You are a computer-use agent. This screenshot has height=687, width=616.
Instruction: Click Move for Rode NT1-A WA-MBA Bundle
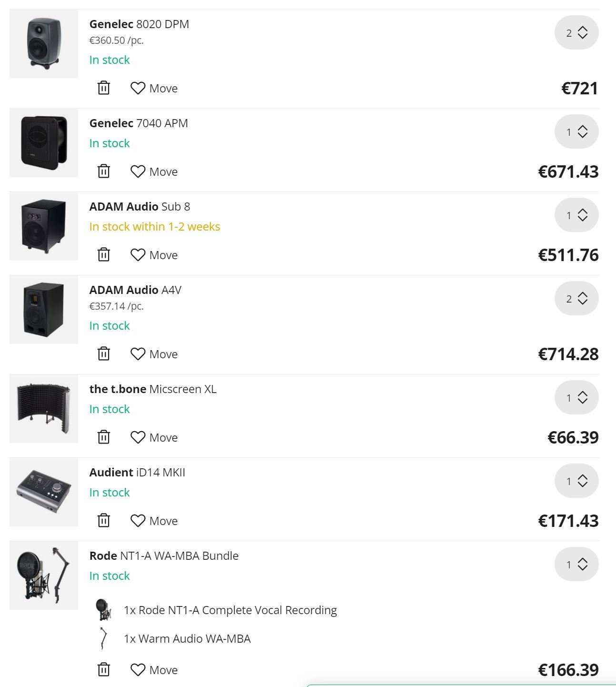[x=154, y=670]
